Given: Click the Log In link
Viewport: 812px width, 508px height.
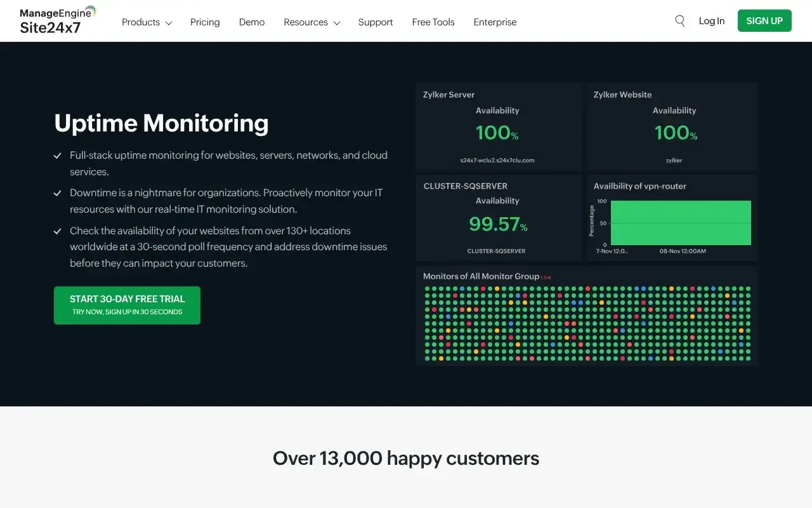Looking at the screenshot, I should coord(711,21).
